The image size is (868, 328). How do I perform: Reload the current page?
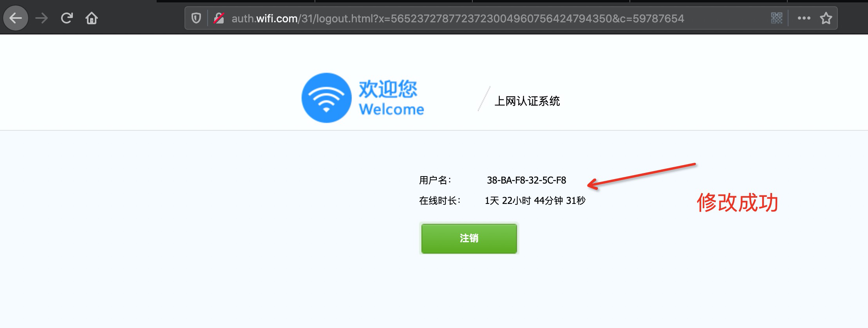(x=67, y=18)
